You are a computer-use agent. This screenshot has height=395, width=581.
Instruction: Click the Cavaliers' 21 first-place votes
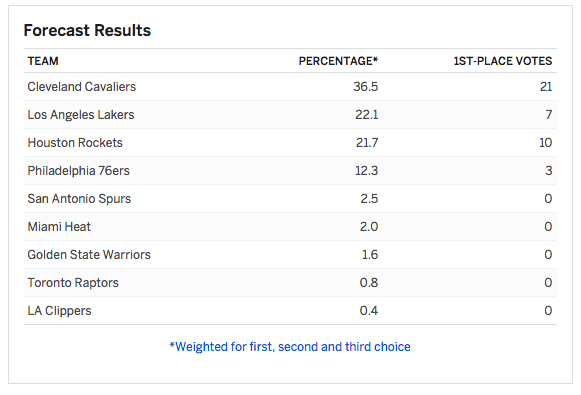pyautogui.click(x=546, y=87)
